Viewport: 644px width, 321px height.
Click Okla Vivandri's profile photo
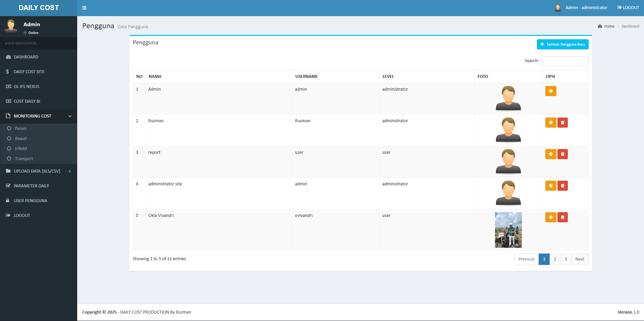click(x=508, y=230)
